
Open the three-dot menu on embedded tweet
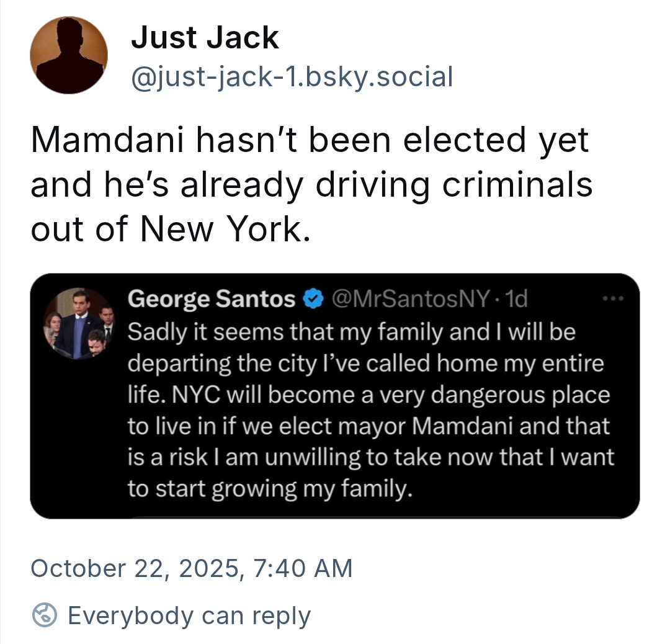click(x=614, y=298)
